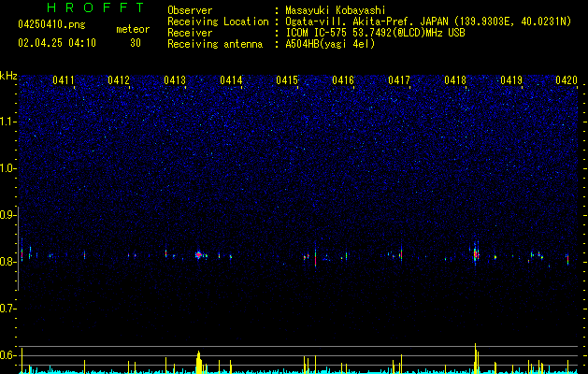The width and height of the screenshot is (588, 374).
Task: Click the Observer field label
Action: pyautogui.click(x=190, y=10)
